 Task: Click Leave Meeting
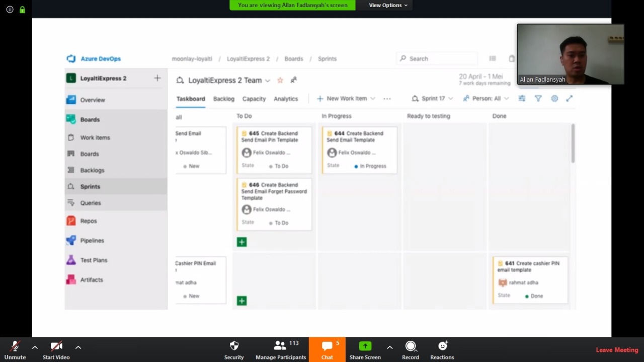click(617, 350)
